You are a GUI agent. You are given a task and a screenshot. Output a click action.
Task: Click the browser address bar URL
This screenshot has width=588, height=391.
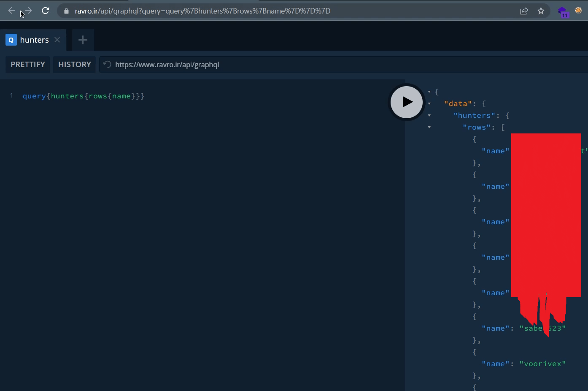point(202,11)
